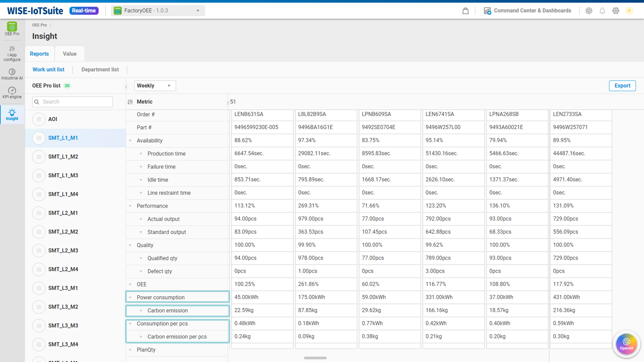Toggle the Carbon emission row arrow
Screen dimensions: 644x362
click(x=141, y=311)
